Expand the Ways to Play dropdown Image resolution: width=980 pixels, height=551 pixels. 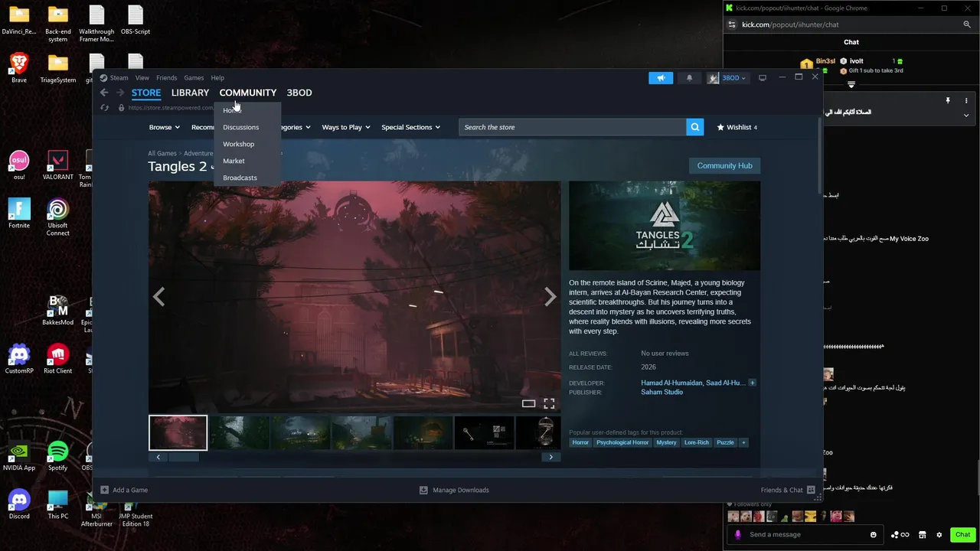[x=346, y=127]
